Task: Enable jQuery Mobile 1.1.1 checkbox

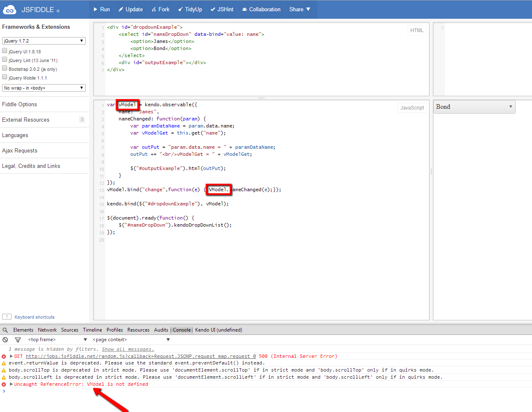Action: (5, 77)
